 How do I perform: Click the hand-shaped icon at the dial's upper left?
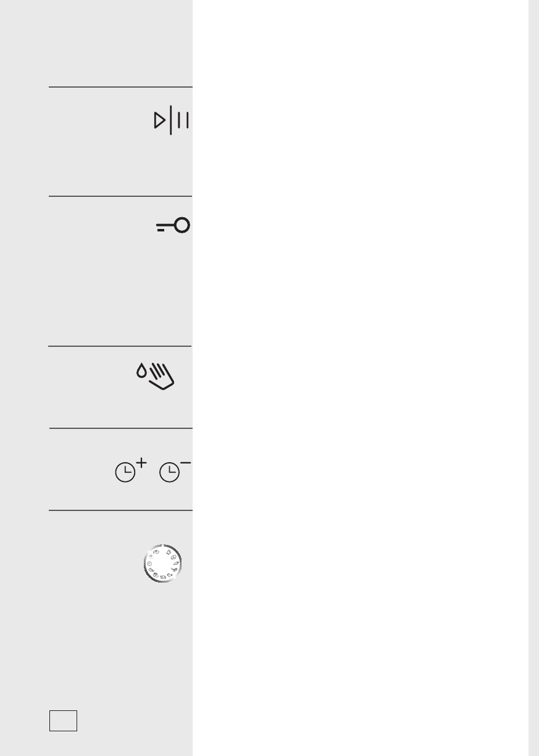click(x=156, y=552)
